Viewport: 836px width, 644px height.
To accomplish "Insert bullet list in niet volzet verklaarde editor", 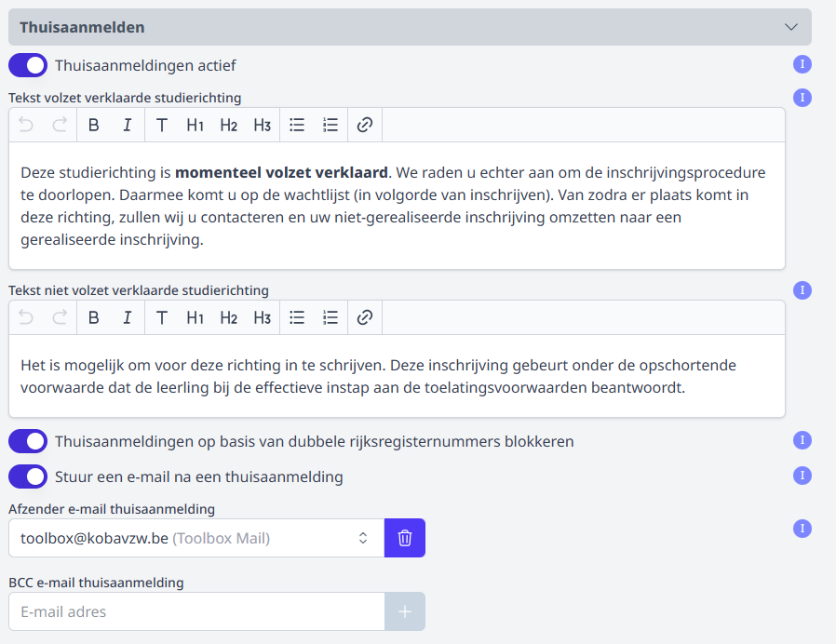I will click(297, 317).
